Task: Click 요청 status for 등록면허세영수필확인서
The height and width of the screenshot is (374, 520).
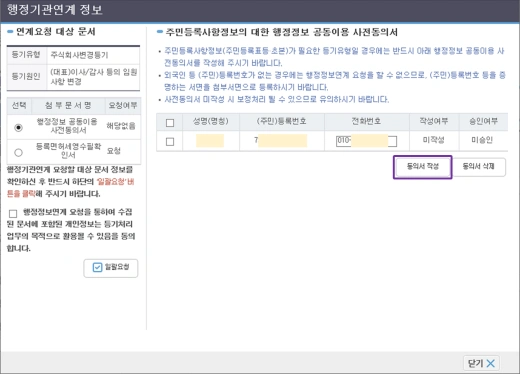Action: (114, 151)
